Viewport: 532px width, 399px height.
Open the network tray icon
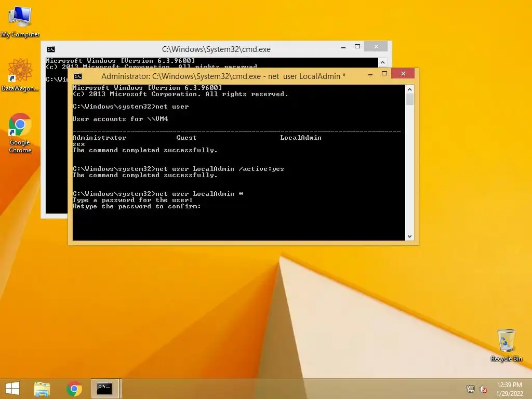pyautogui.click(x=471, y=389)
